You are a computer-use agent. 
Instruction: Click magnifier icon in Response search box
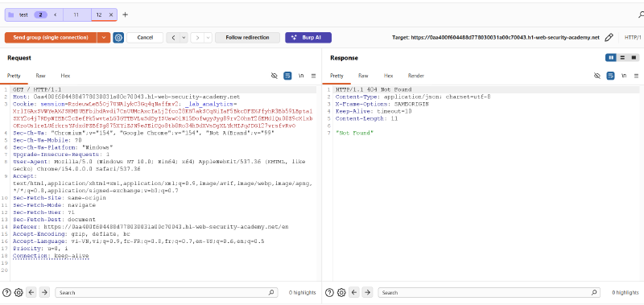[x=594, y=293]
